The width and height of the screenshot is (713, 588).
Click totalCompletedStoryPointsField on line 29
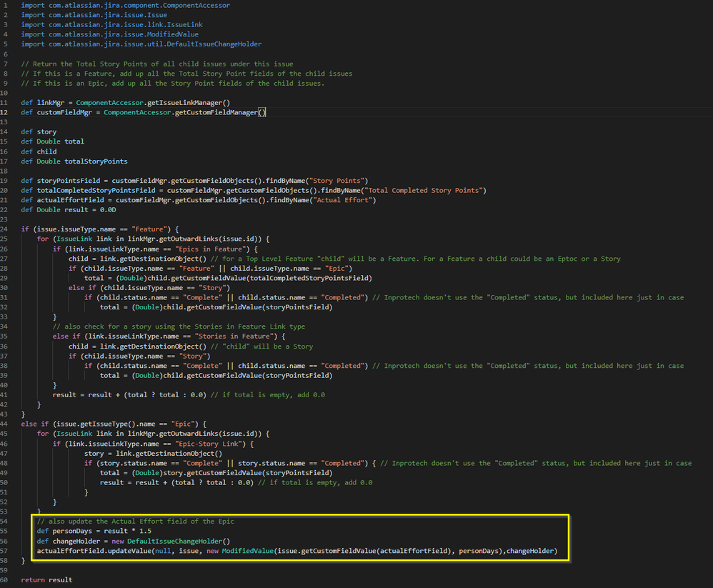pos(309,279)
